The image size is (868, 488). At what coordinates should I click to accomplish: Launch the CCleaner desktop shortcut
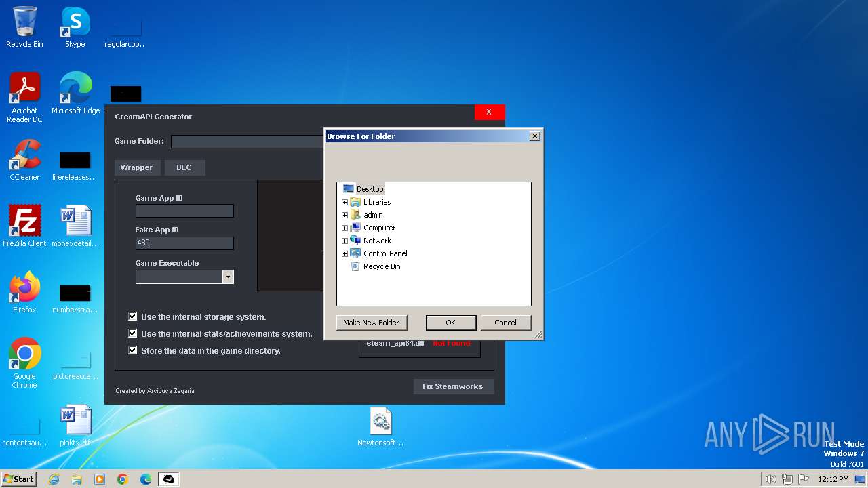coord(24,160)
